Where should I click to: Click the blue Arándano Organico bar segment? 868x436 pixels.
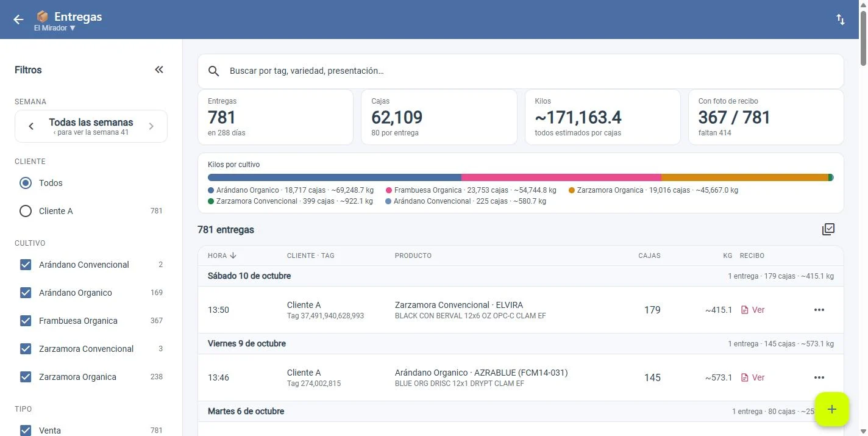click(335, 177)
